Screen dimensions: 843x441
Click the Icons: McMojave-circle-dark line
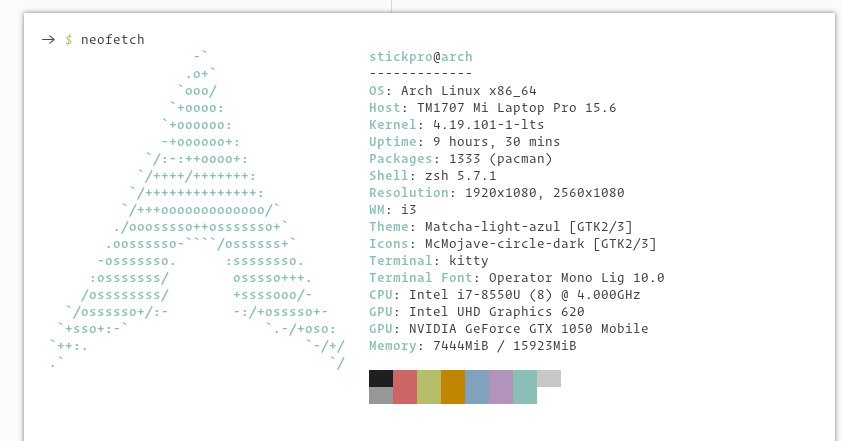513,244
